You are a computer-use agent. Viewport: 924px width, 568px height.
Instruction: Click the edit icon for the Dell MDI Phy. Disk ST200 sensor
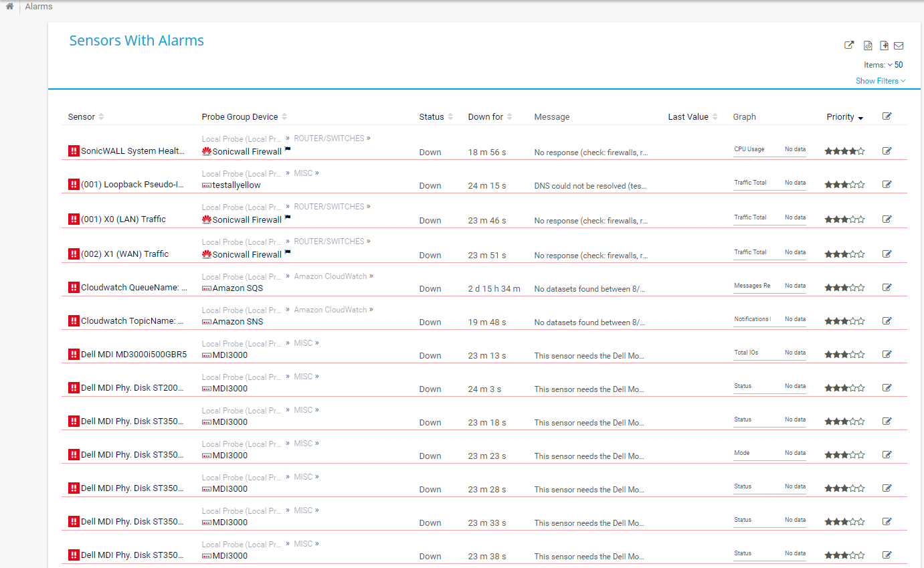(x=887, y=388)
